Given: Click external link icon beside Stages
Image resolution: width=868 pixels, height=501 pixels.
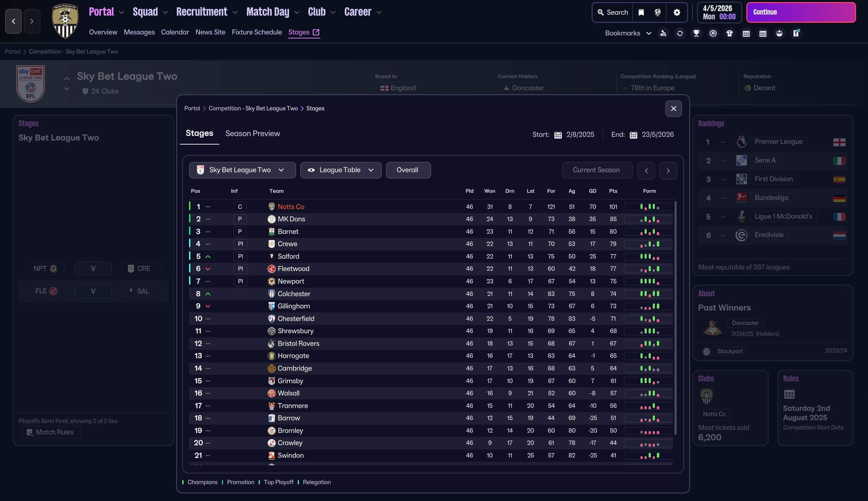Looking at the screenshot, I should point(316,32).
